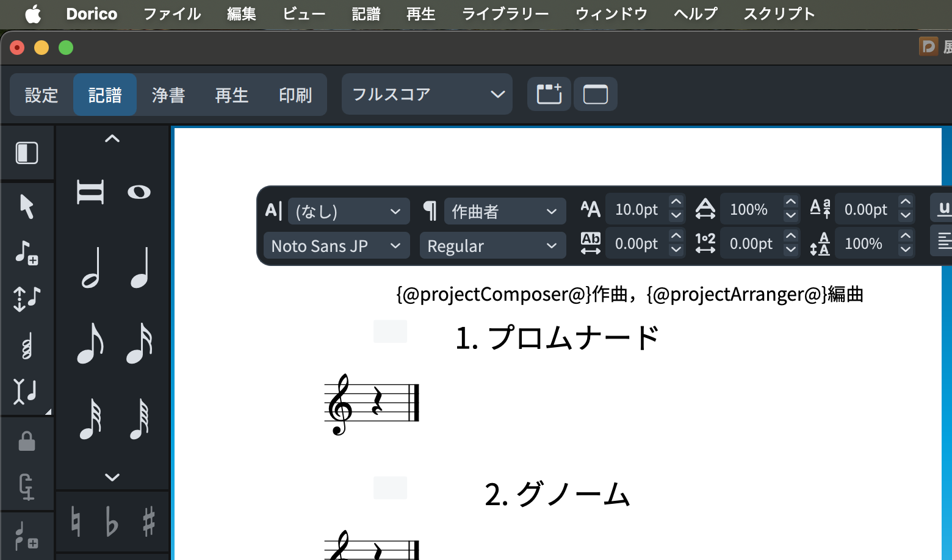Click the new tab button
Viewport: 952px width, 560px height.
coord(549,95)
